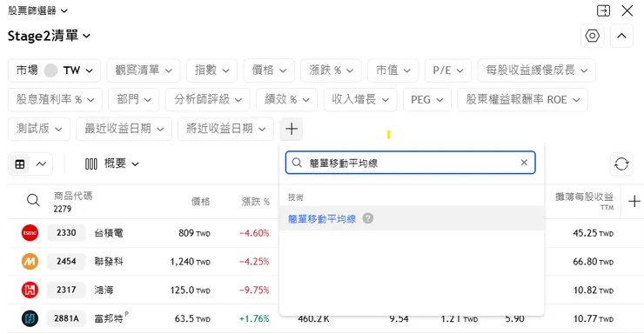Open the 收入增長 filter dropdown

click(360, 100)
